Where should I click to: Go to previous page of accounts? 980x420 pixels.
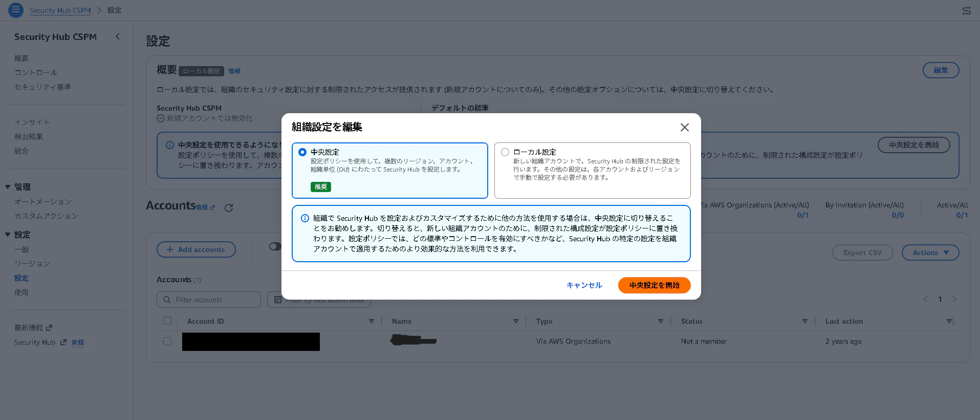pyautogui.click(x=925, y=299)
